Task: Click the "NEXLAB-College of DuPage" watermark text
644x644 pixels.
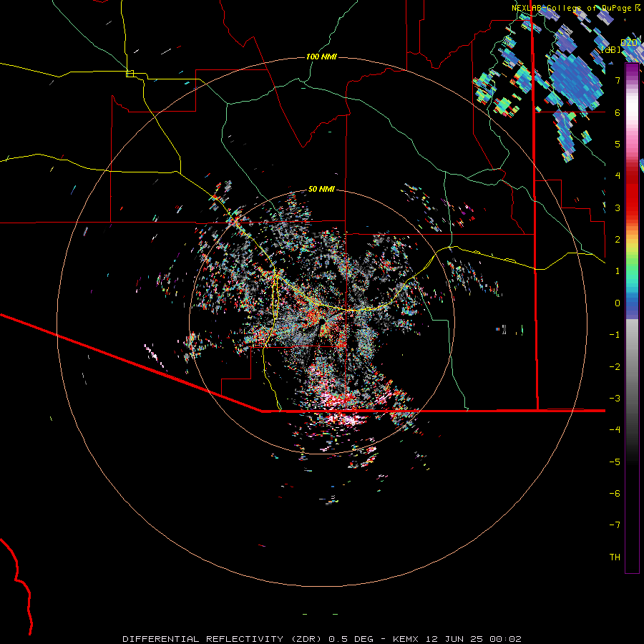Action: [x=571, y=8]
